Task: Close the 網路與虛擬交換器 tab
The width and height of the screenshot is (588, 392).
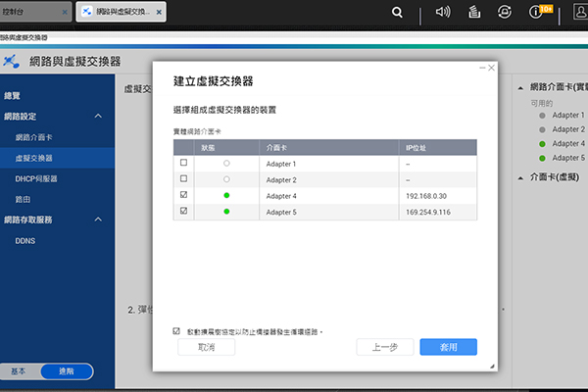Action: (x=159, y=12)
